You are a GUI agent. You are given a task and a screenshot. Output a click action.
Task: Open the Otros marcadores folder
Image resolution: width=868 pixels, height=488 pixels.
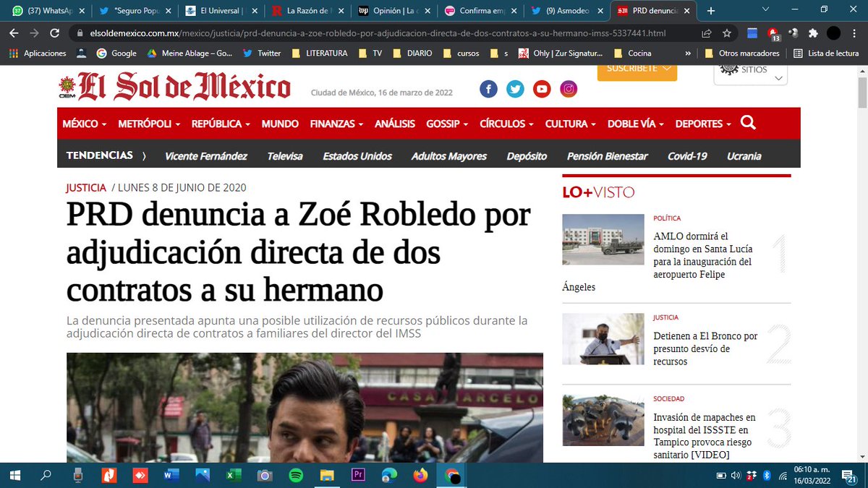pyautogui.click(x=741, y=53)
